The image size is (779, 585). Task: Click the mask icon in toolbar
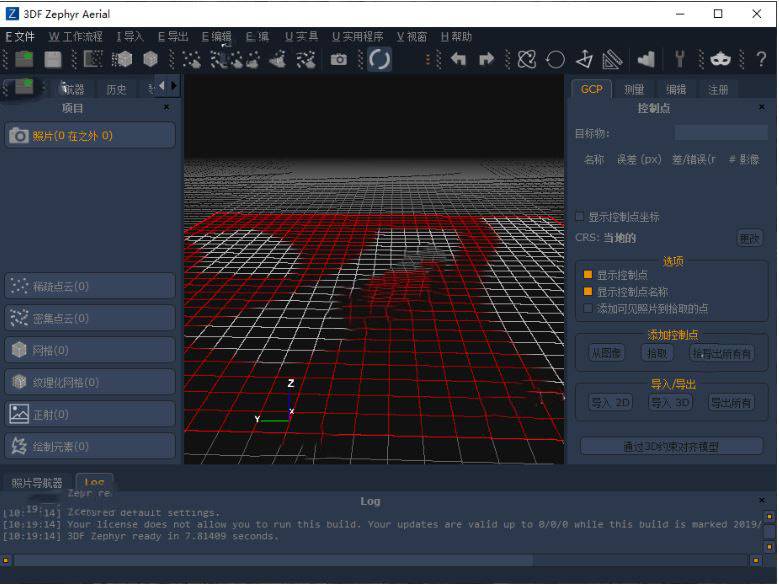[x=720, y=60]
